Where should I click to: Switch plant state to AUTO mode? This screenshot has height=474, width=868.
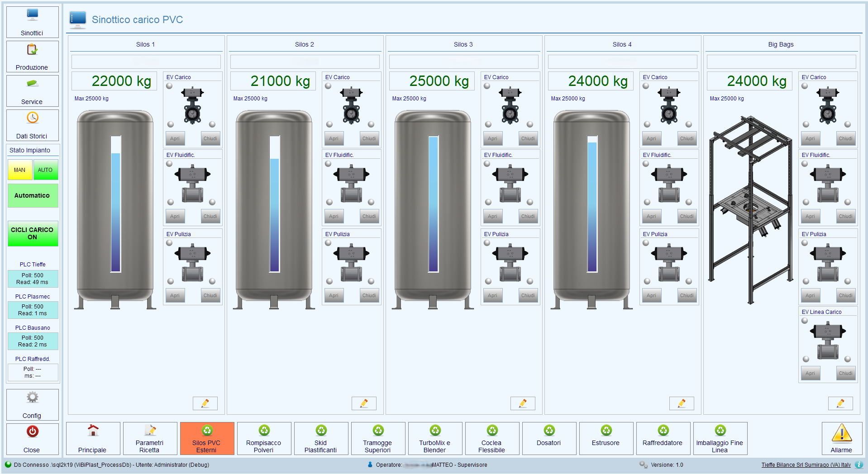45,170
